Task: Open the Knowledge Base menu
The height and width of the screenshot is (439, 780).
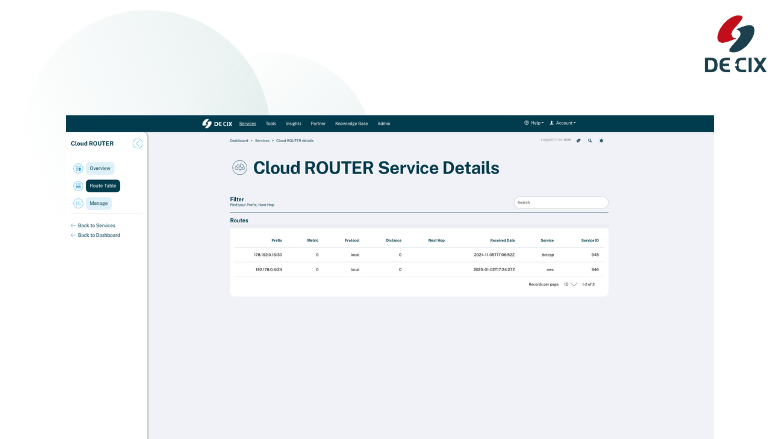Action: tap(351, 124)
